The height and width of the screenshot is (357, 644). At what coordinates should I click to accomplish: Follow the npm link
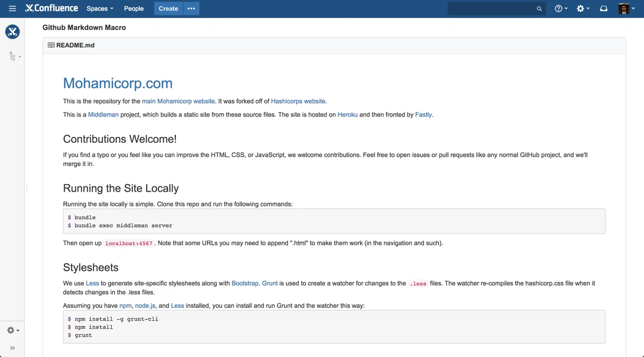[x=126, y=305]
